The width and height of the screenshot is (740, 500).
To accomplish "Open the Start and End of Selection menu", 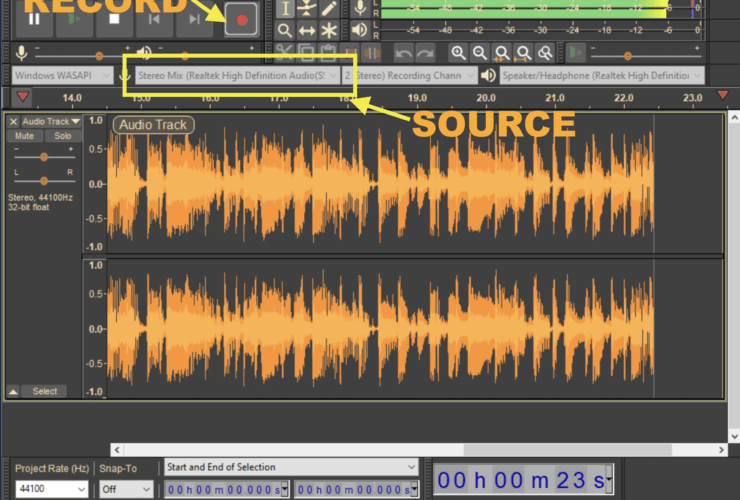I will [290, 467].
